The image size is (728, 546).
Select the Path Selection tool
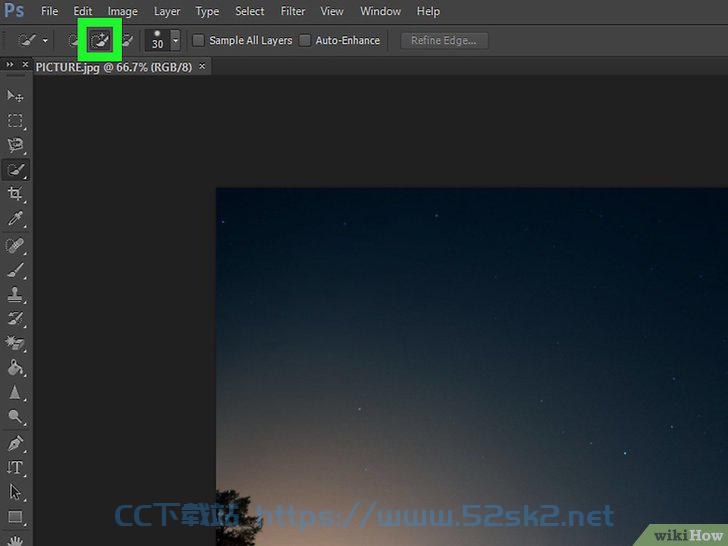[x=15, y=492]
